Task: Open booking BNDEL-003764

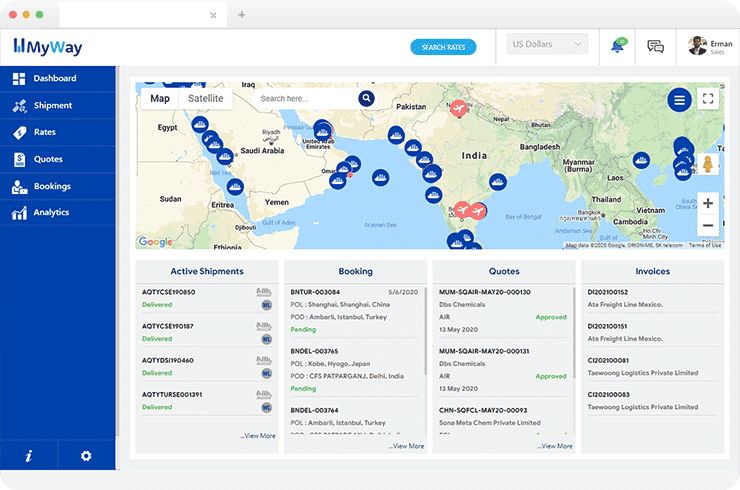Action: pyautogui.click(x=314, y=410)
